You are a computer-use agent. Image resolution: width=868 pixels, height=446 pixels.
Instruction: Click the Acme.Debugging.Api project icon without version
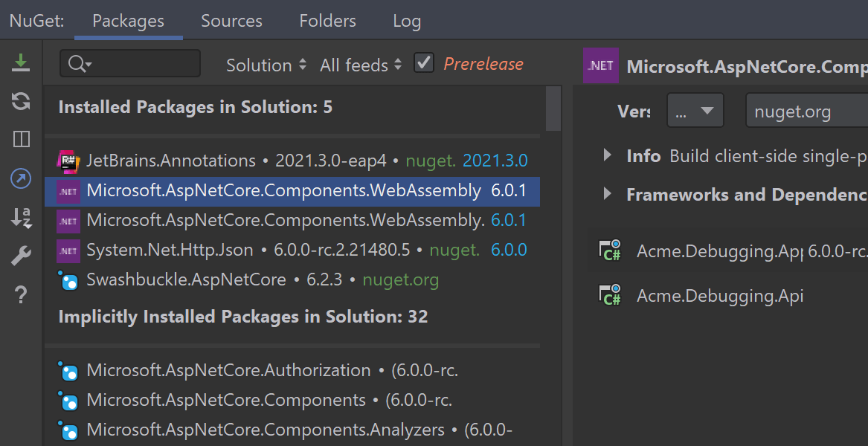pyautogui.click(x=611, y=296)
